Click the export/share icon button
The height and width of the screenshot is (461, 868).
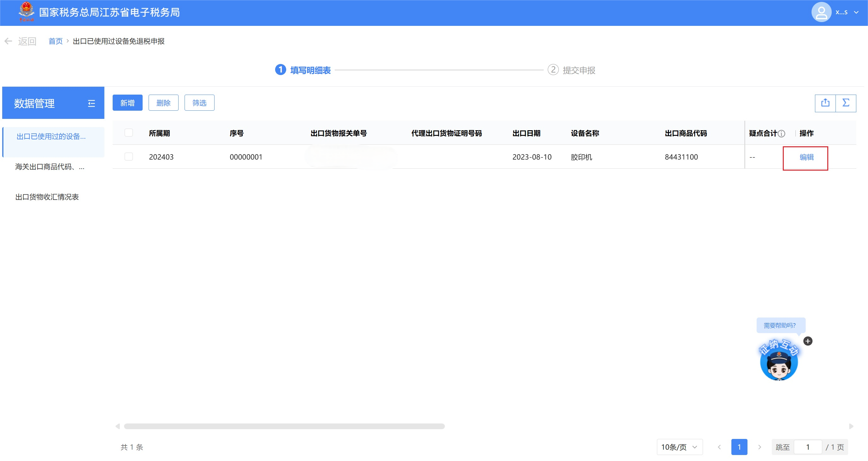point(825,103)
